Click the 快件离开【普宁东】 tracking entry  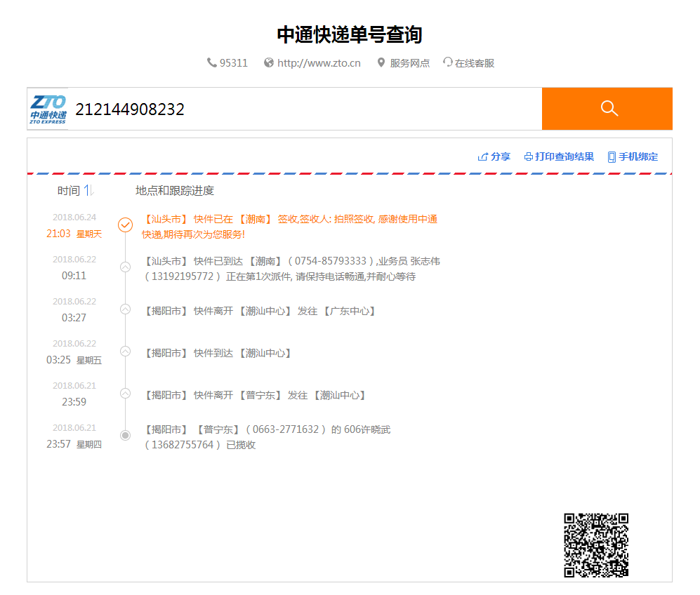tap(255, 395)
